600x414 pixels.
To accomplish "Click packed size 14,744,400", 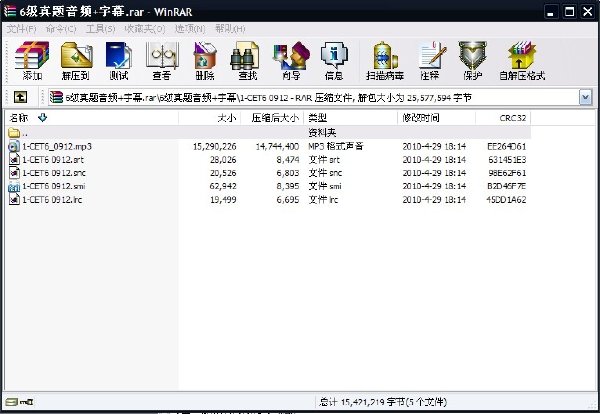I will pyautogui.click(x=277, y=146).
